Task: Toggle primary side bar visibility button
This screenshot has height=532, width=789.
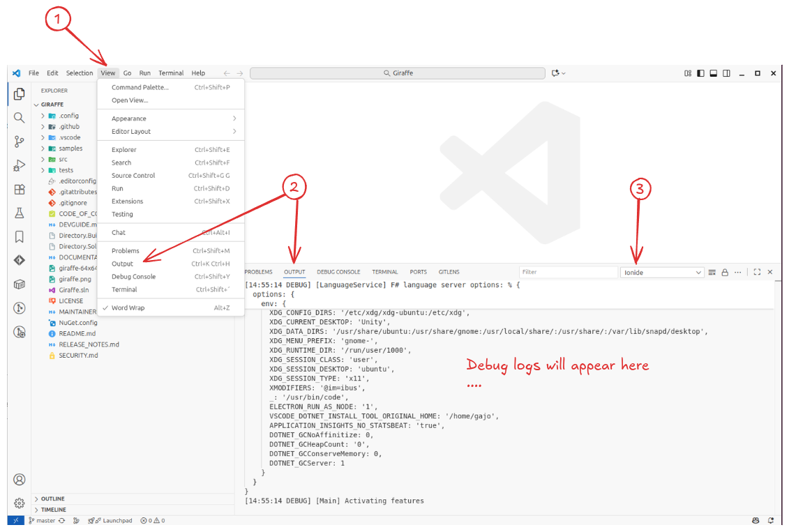Action: 700,73
